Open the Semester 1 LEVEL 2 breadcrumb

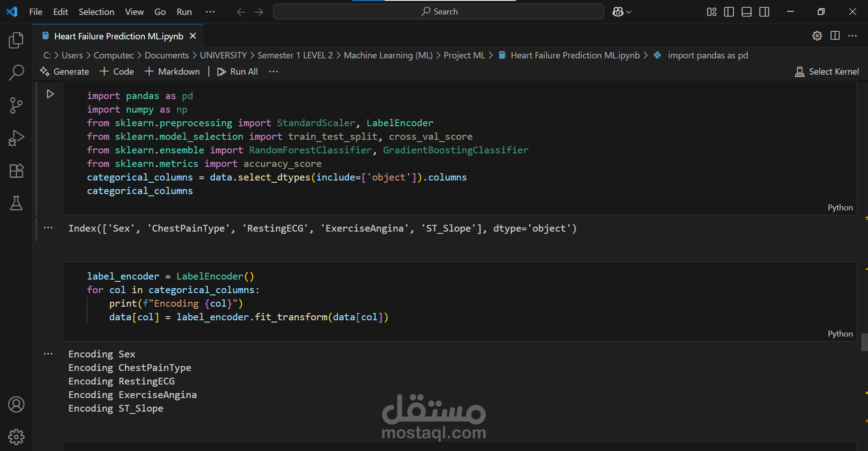coord(295,55)
